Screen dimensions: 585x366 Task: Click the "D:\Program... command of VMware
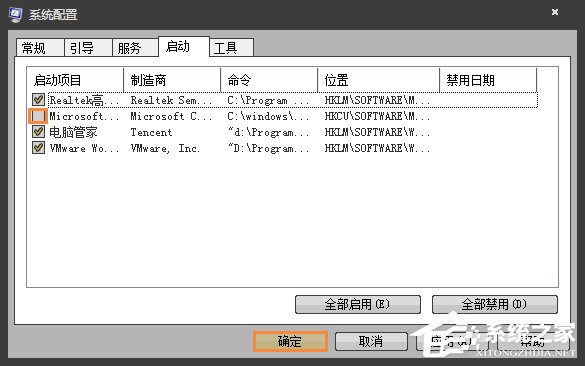point(268,148)
